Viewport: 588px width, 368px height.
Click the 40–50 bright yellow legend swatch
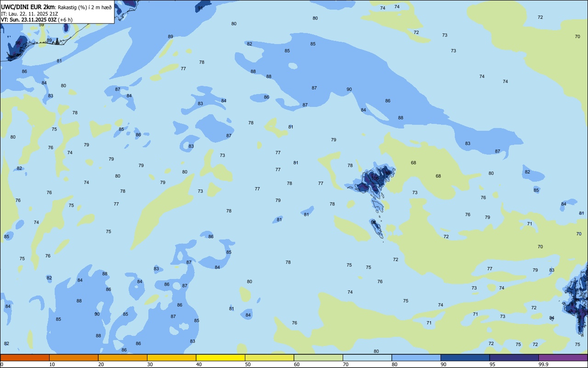pos(220,357)
